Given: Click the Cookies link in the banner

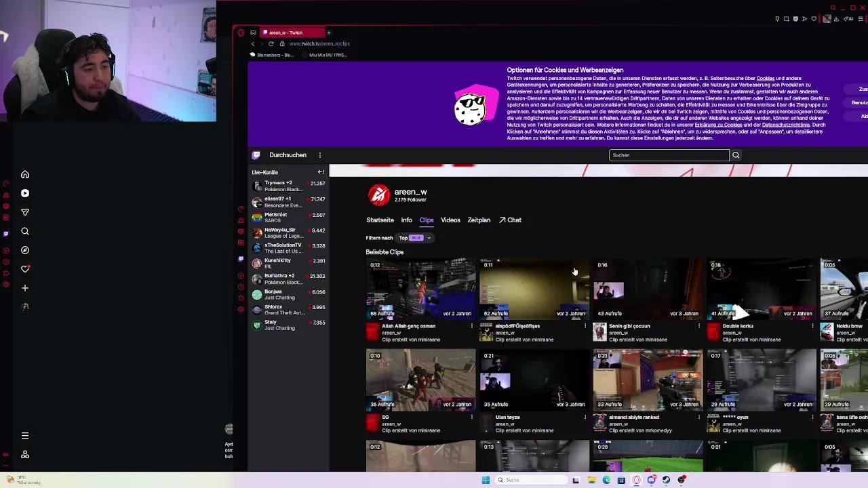Looking at the screenshot, I should click(x=766, y=79).
